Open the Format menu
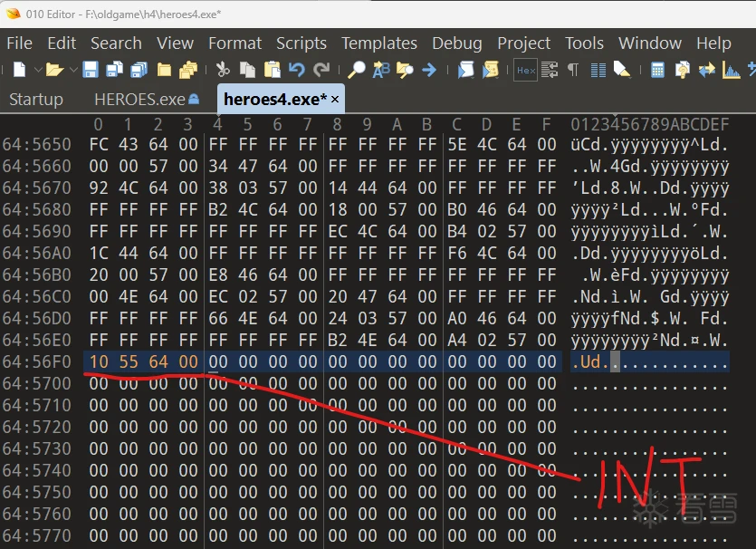 tap(234, 43)
